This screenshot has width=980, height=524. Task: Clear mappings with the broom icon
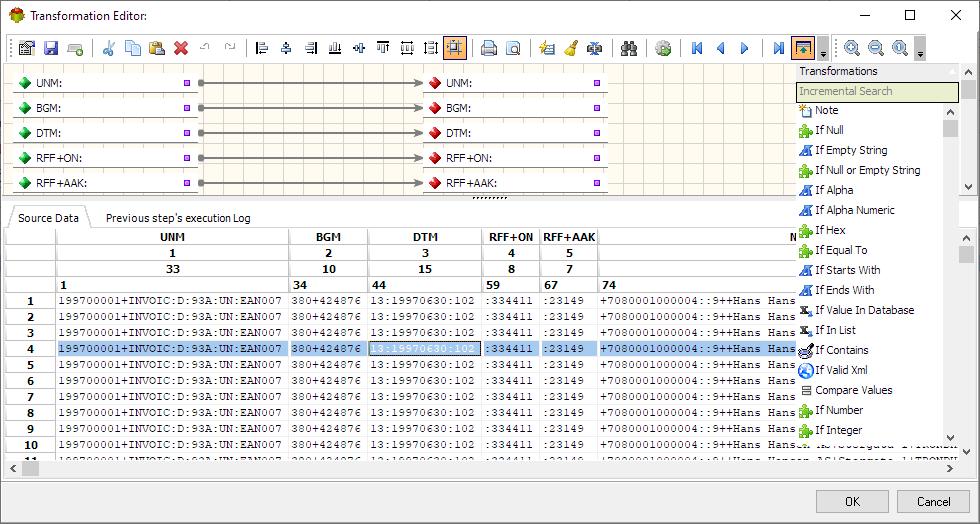(571, 48)
